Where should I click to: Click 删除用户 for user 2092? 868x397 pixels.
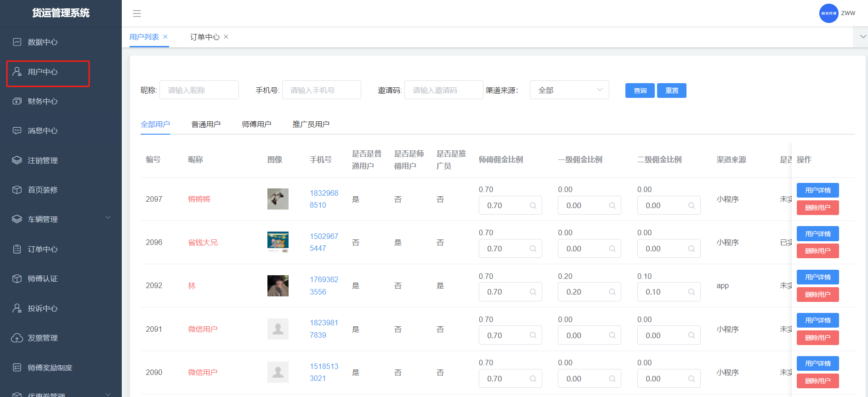(x=817, y=295)
